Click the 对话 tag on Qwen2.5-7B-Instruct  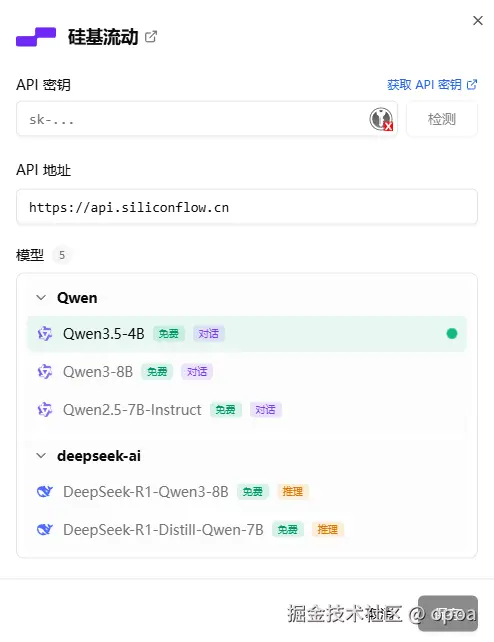(266, 410)
